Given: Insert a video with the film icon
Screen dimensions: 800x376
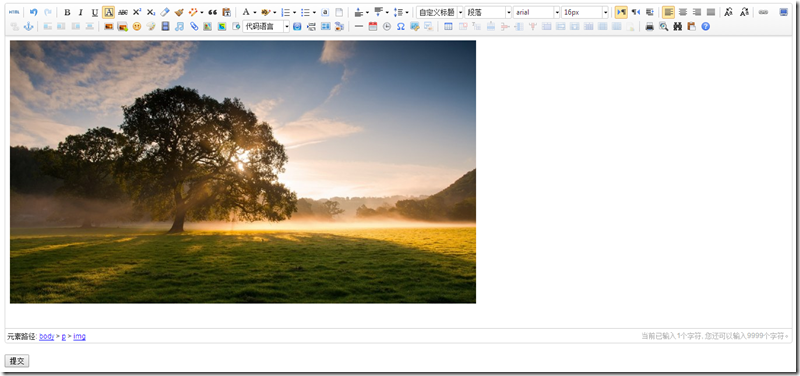Looking at the screenshot, I should (165, 27).
